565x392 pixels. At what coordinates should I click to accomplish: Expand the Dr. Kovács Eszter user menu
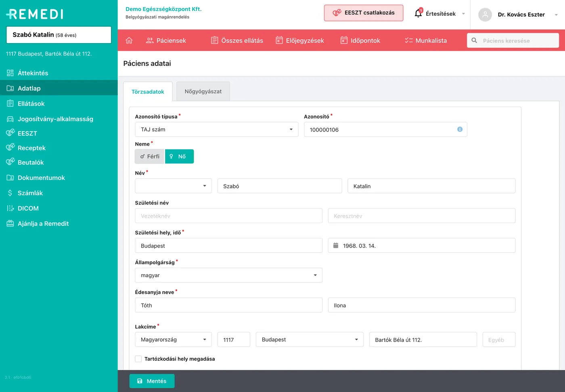pos(518,15)
